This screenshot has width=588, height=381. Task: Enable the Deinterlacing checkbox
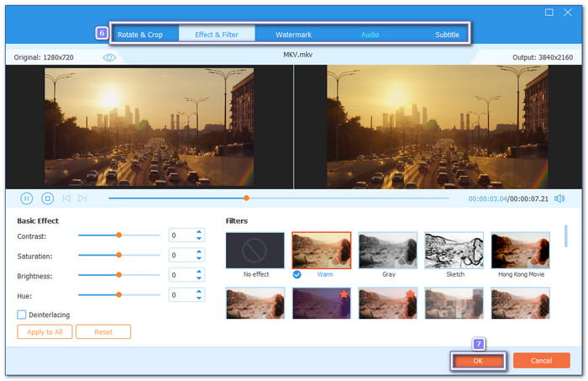pyautogui.click(x=22, y=315)
